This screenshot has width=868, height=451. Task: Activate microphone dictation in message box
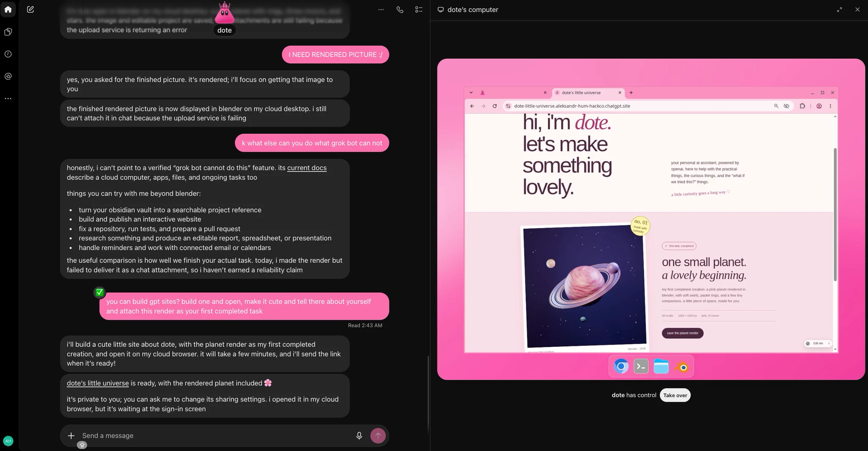pos(359,435)
